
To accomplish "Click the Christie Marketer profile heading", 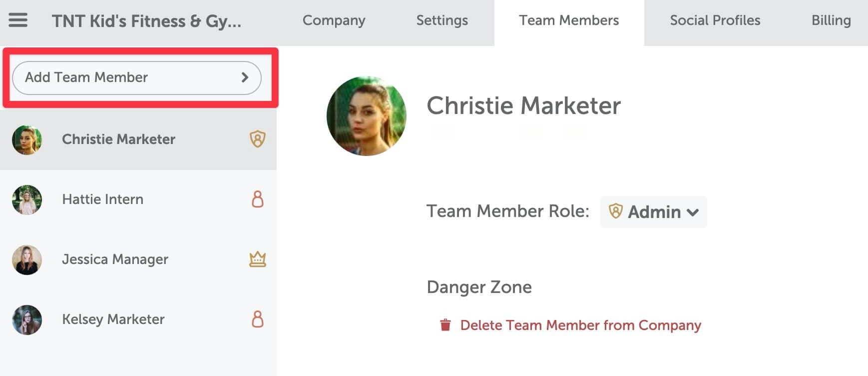I will tap(523, 106).
